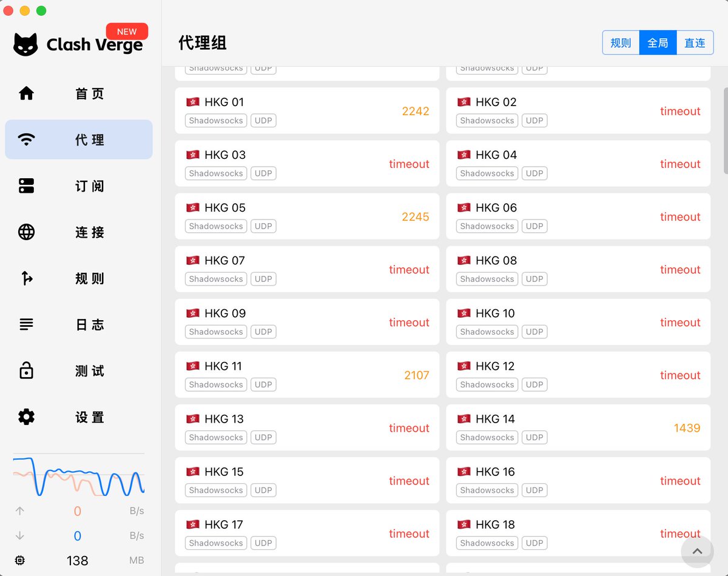Switch mode to 直连
Image resolution: width=728 pixels, height=576 pixels.
(695, 43)
